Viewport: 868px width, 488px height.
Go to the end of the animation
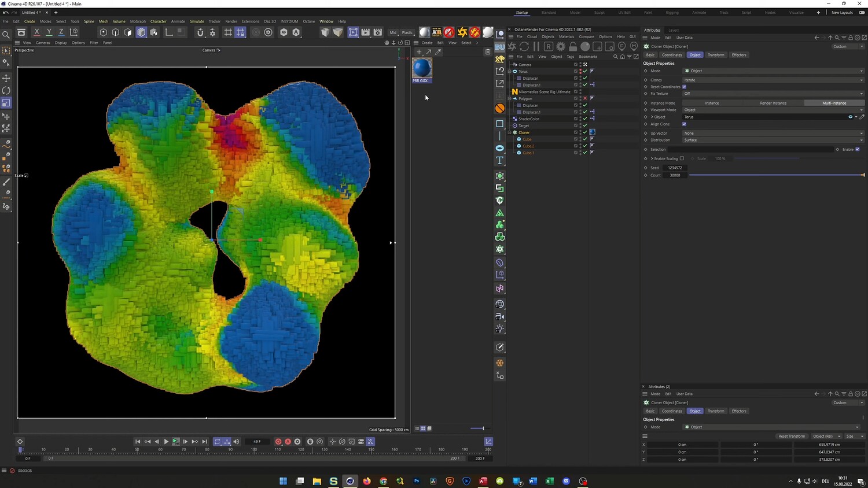pos(204,442)
